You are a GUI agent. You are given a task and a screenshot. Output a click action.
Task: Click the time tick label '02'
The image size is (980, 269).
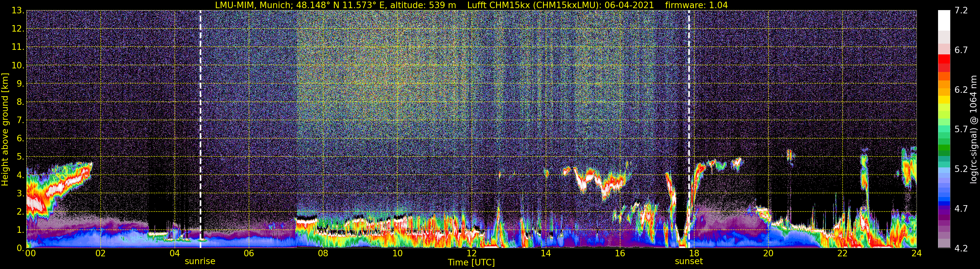coord(101,253)
